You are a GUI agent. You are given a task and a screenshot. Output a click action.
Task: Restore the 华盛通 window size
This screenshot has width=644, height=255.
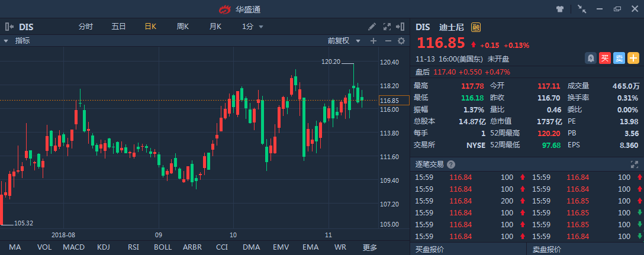tap(617, 9)
